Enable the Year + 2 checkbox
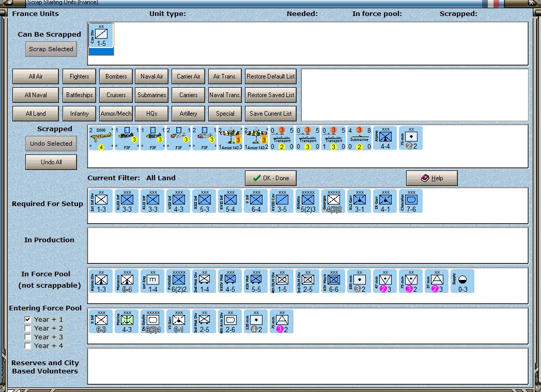The height and width of the screenshot is (392, 541). (28, 328)
